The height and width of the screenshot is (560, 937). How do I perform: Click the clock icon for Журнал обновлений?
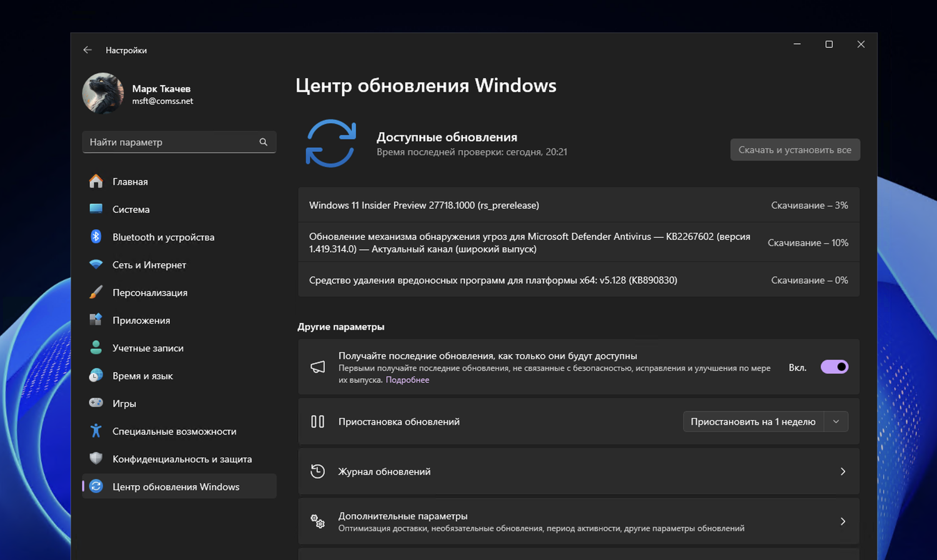[318, 471]
